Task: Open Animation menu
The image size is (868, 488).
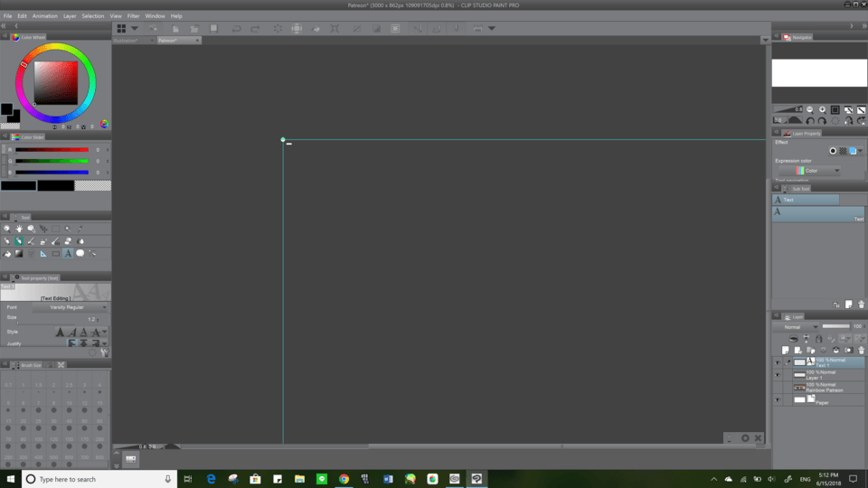Action: coord(45,16)
